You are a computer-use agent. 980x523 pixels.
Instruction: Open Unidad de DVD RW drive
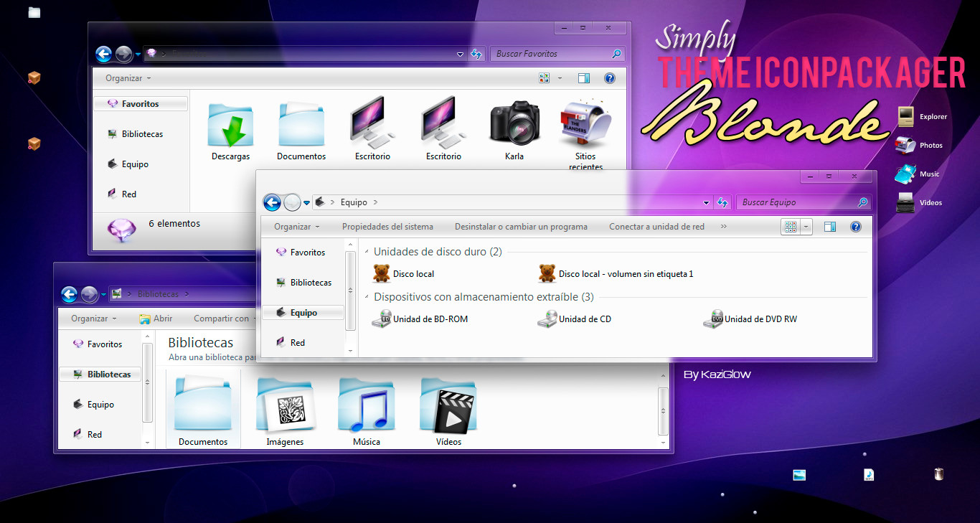[750, 319]
